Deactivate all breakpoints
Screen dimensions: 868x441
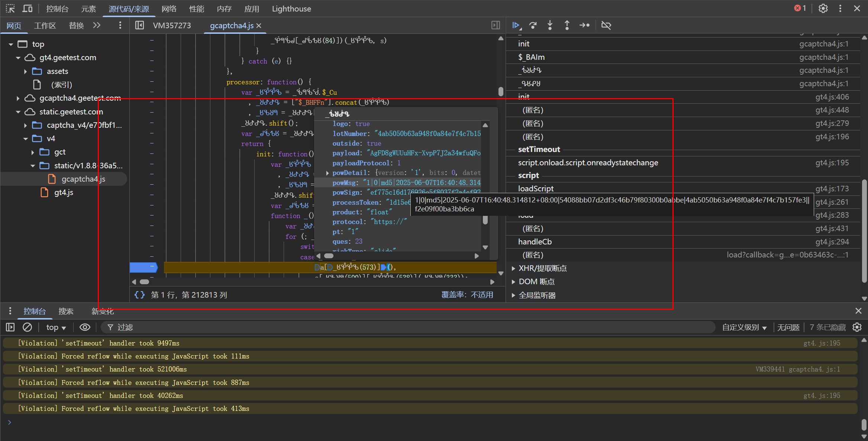tap(606, 25)
